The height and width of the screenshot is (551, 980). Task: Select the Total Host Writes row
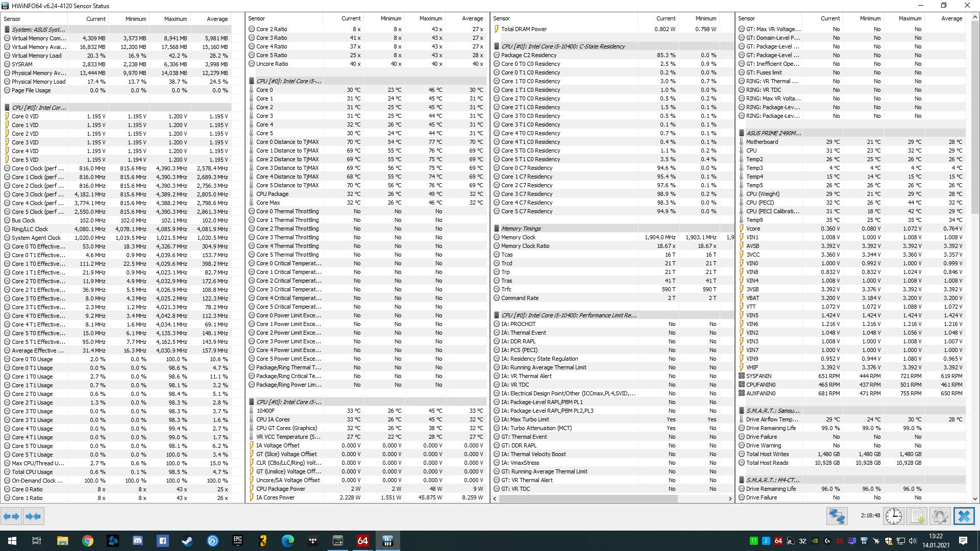pos(851,454)
